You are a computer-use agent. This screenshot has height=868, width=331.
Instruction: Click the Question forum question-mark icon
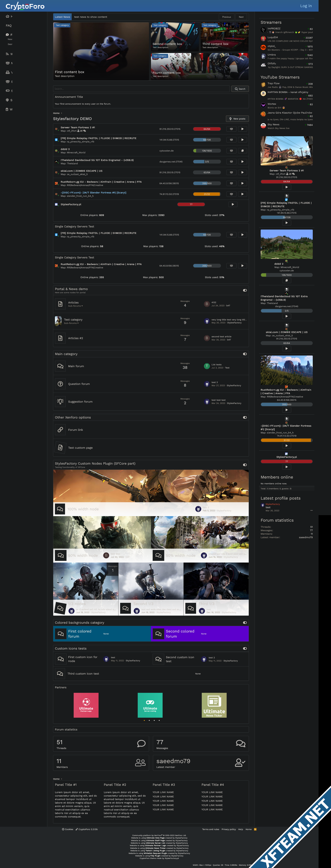(x=60, y=384)
